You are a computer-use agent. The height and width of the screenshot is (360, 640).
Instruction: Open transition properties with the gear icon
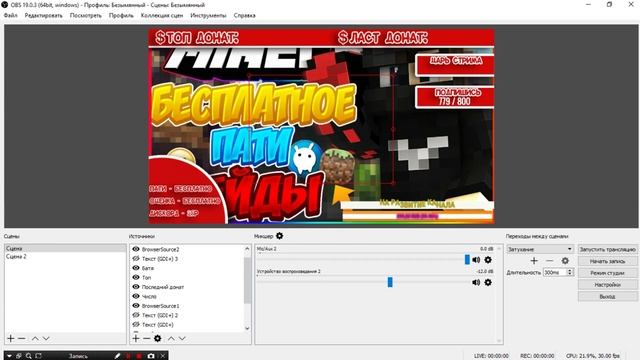point(565,260)
